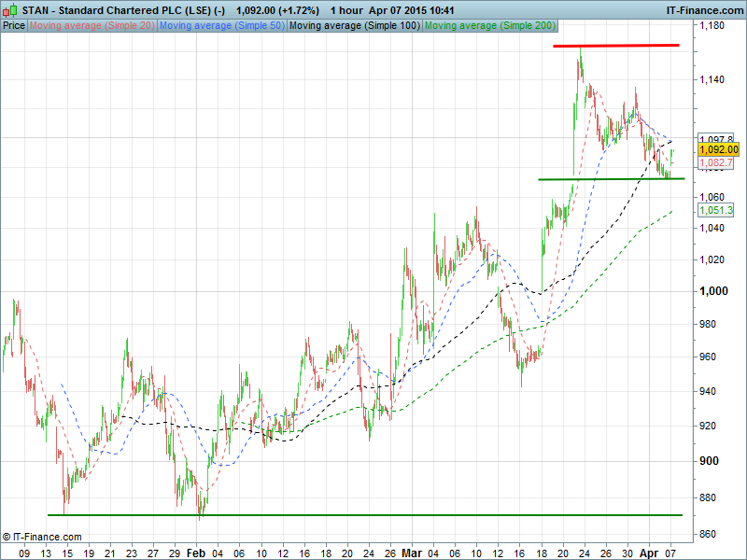The height and width of the screenshot is (560, 747).
Task: Click the Feb marker on the date axis
Action: click(194, 553)
